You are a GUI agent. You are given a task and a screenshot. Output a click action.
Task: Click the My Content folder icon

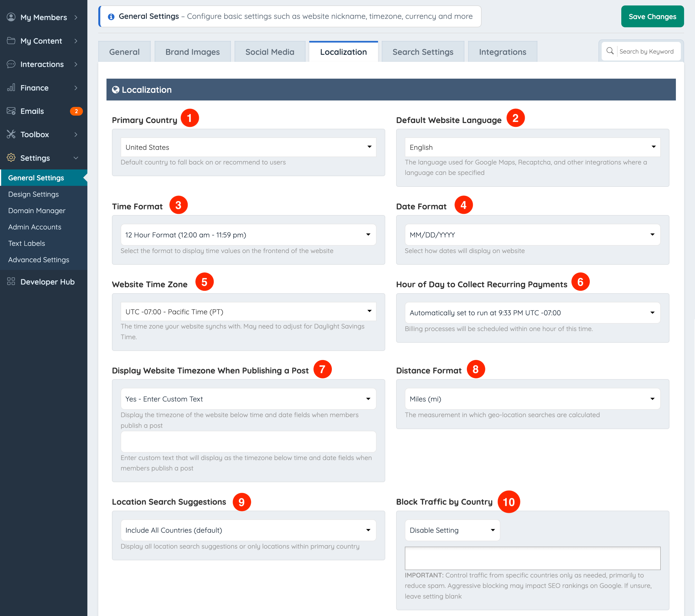[x=11, y=41]
